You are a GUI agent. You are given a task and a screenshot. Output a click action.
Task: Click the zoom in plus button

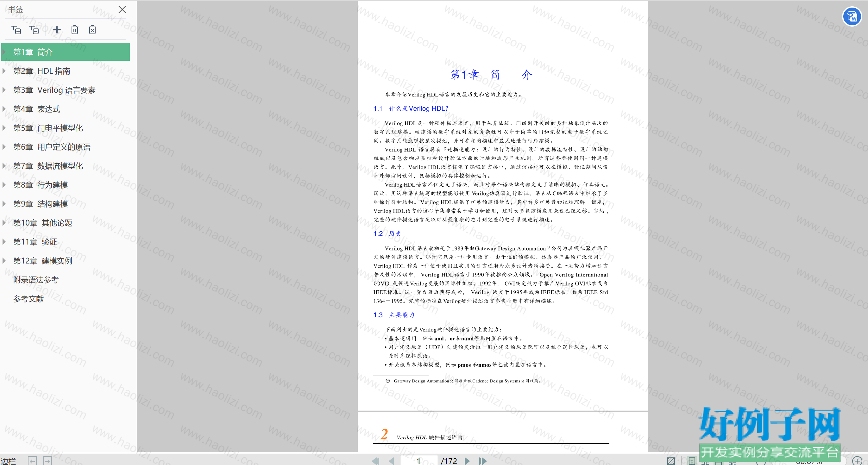[x=857, y=461]
